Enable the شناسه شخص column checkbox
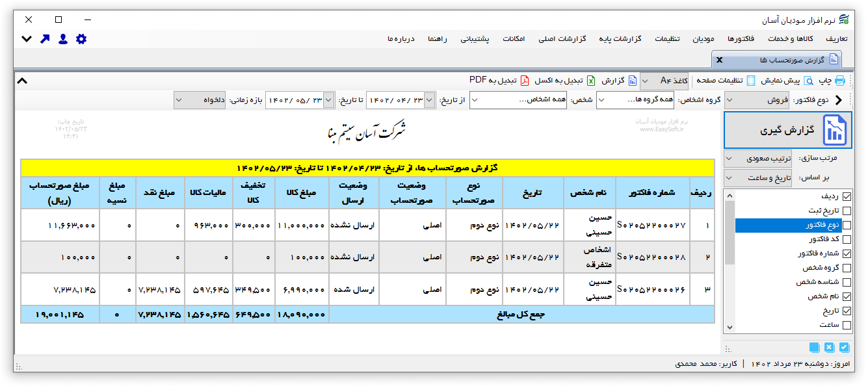868x388 pixels. point(847,282)
